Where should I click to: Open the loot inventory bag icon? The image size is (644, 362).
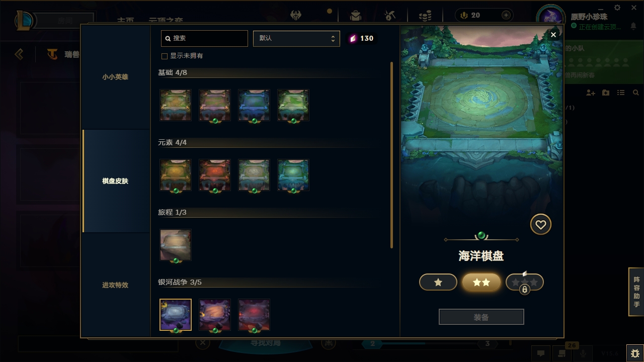[356, 16]
